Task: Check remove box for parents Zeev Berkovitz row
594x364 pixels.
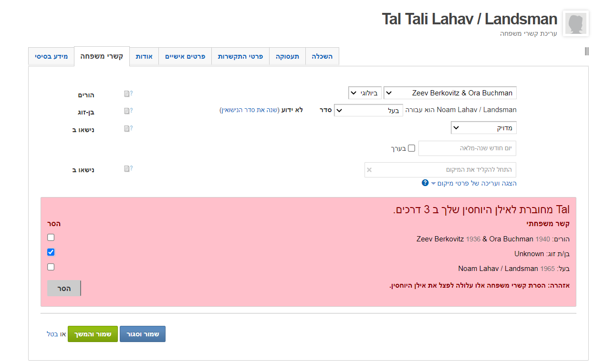Action: [51, 238]
